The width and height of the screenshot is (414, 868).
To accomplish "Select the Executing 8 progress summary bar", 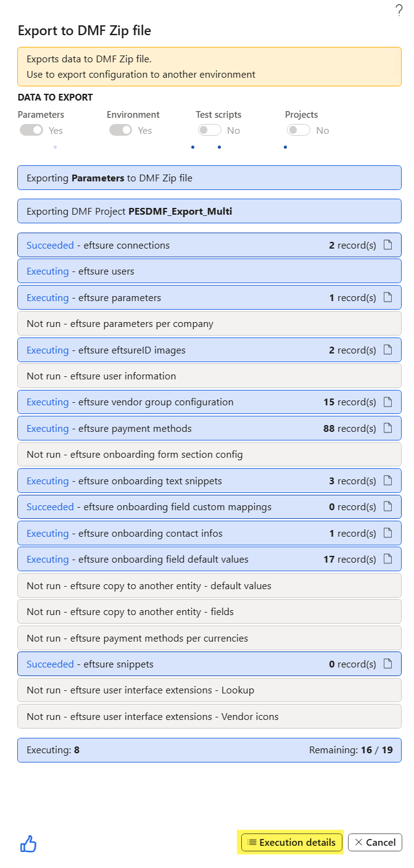I will (209, 750).
